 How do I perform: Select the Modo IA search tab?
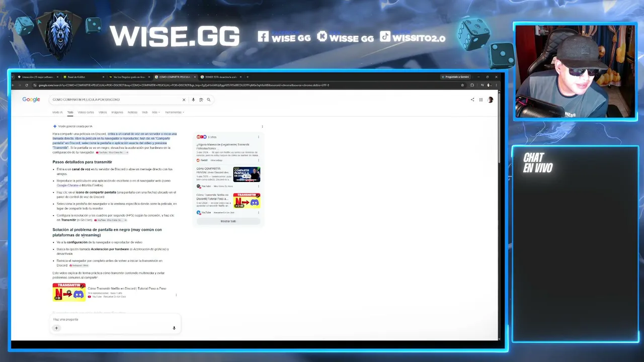[x=58, y=112]
